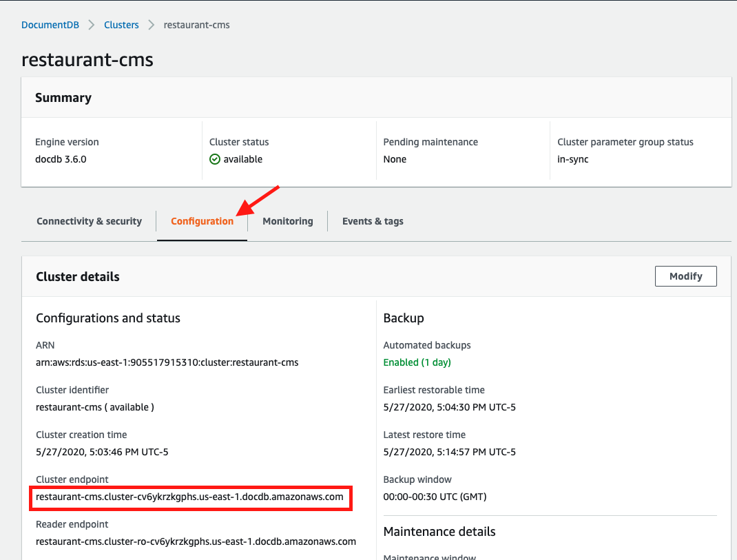Select earliest restorable time 5:04:30 PM value
This screenshot has width=737, height=560.
(449, 407)
